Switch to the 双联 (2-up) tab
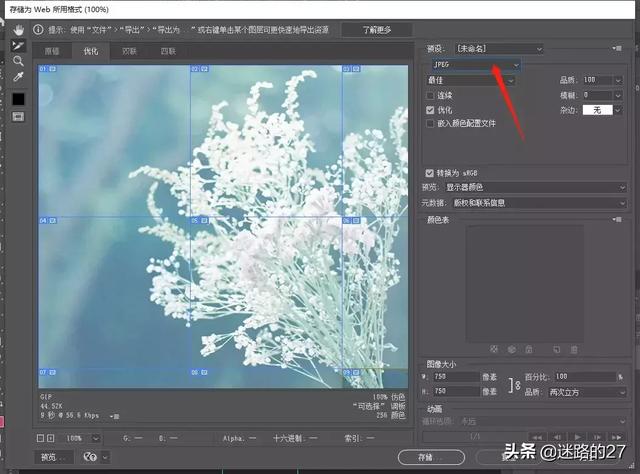 [129, 50]
